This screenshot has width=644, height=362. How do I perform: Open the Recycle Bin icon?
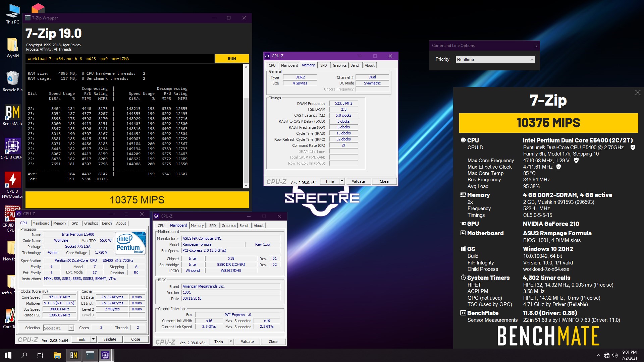(12, 81)
